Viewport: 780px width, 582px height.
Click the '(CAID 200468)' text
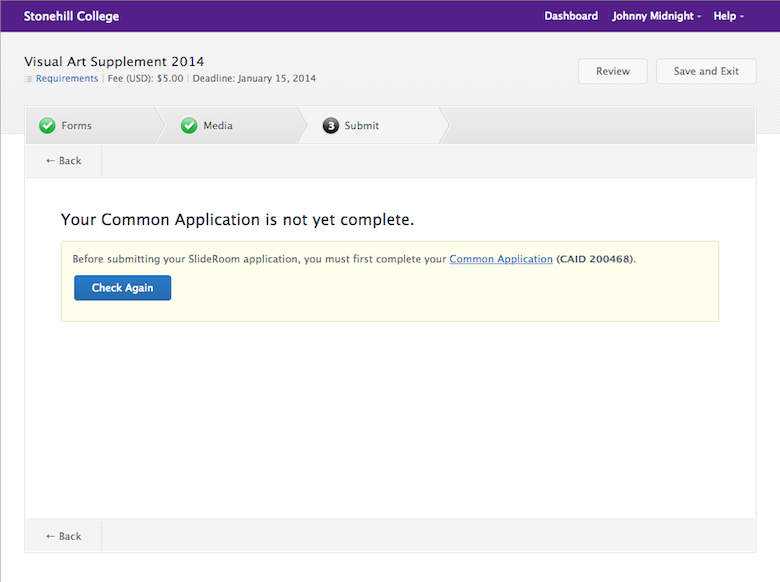coord(596,259)
